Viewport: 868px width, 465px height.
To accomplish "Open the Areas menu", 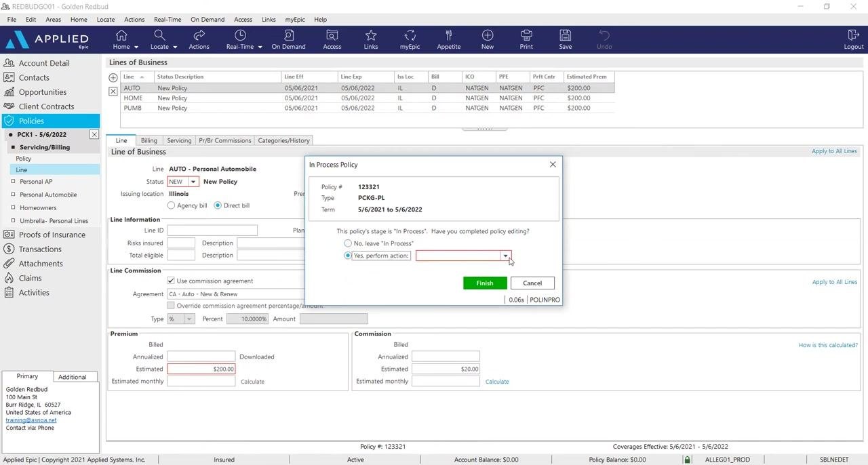I will tap(53, 20).
